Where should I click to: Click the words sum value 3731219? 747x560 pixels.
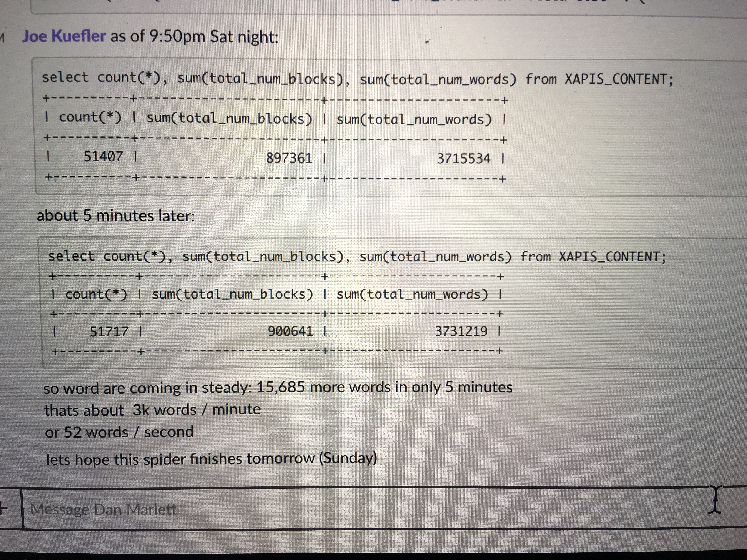click(x=461, y=331)
